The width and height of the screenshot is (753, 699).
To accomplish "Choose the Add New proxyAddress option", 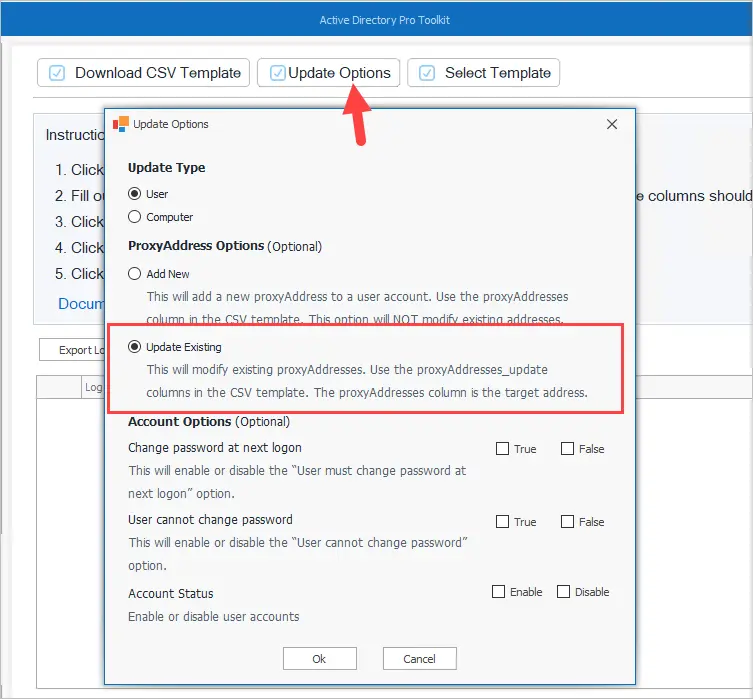I will (134, 274).
